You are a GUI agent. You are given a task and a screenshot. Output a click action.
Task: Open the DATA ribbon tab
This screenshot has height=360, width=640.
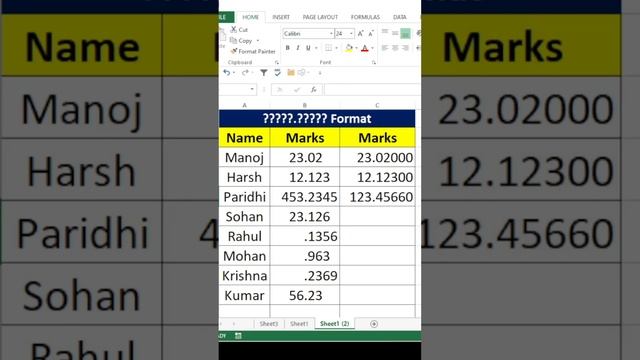pos(400,17)
